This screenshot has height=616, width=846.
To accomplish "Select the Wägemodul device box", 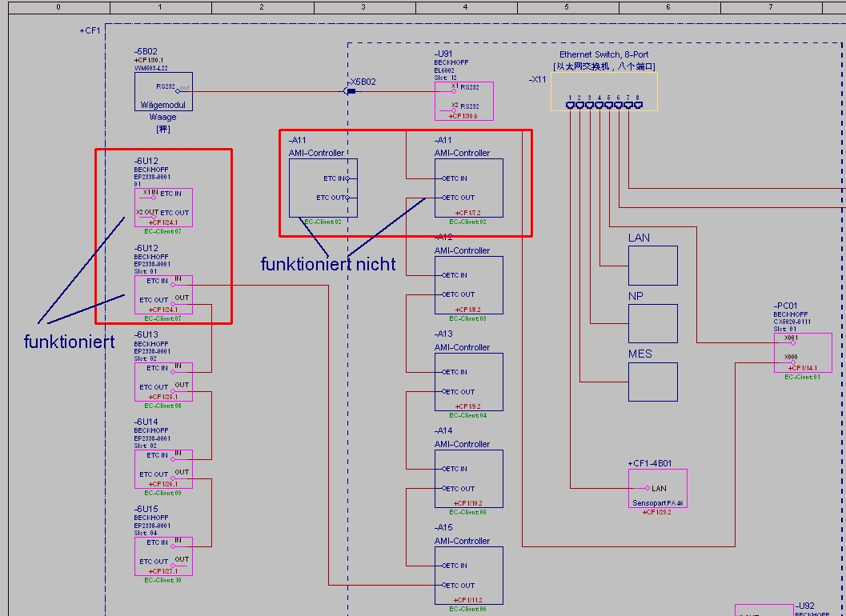I will point(163,92).
